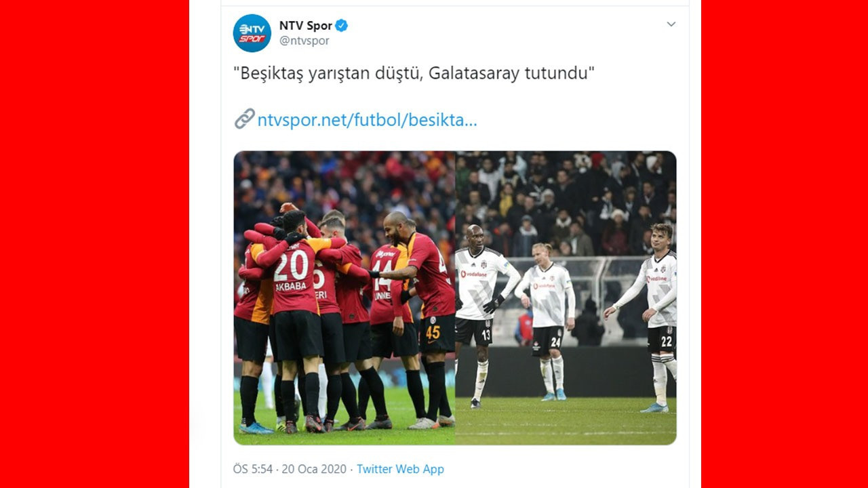Click the Twitter Web App source link
The width and height of the screenshot is (868, 488).
(x=400, y=469)
